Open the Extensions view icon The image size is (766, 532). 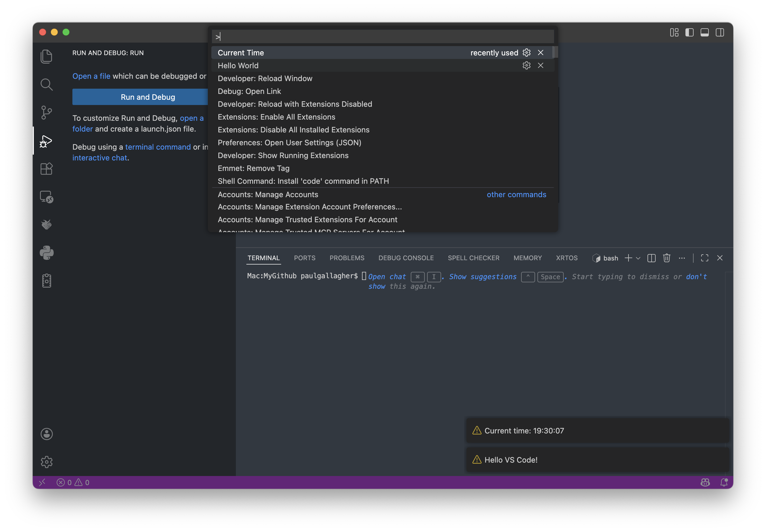(46, 169)
